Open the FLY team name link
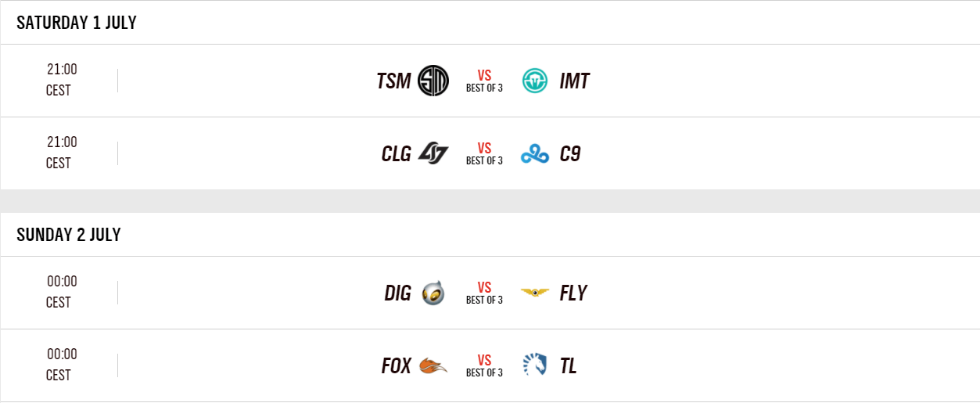 (573, 293)
